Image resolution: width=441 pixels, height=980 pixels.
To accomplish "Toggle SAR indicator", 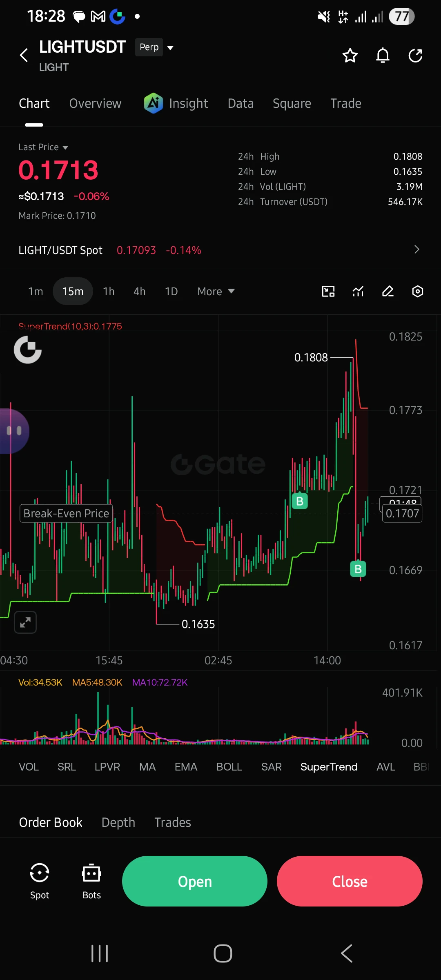I will pyautogui.click(x=272, y=767).
